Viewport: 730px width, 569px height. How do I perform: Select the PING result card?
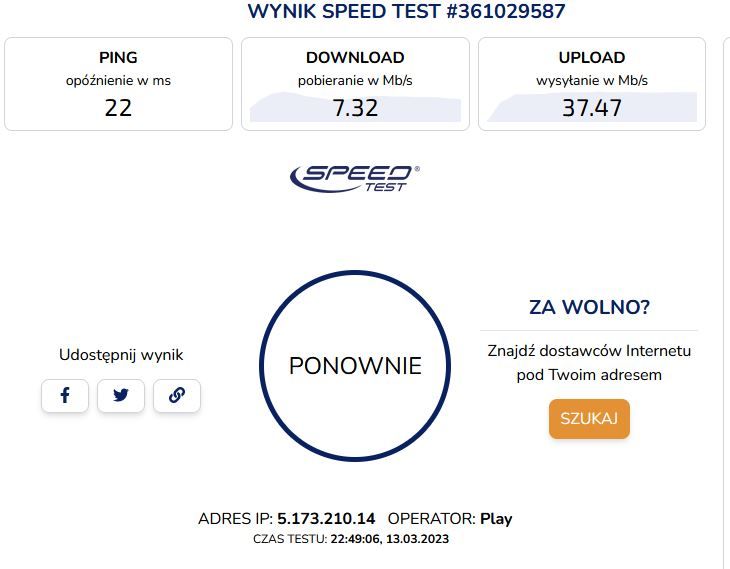pyautogui.click(x=118, y=84)
